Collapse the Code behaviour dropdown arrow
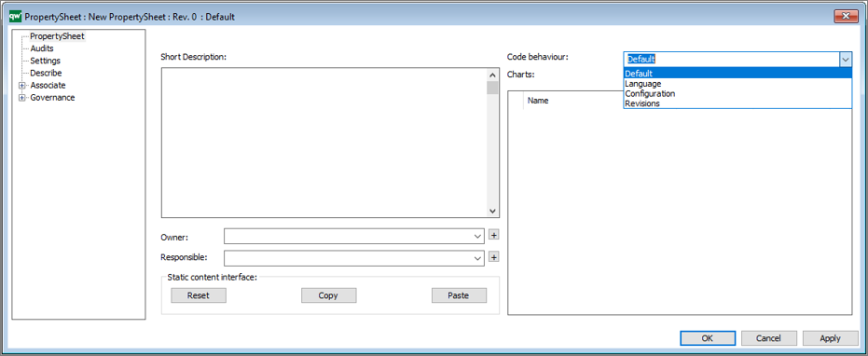This screenshot has width=868, height=356. (846, 60)
